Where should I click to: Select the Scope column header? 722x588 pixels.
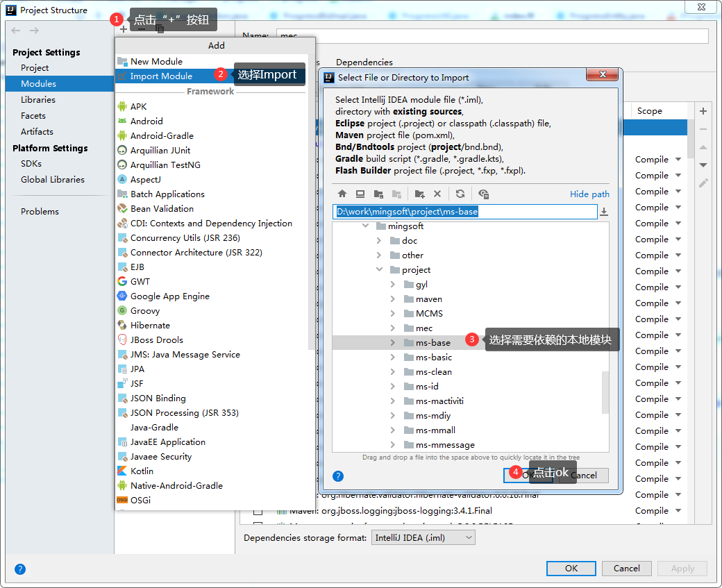point(650,111)
